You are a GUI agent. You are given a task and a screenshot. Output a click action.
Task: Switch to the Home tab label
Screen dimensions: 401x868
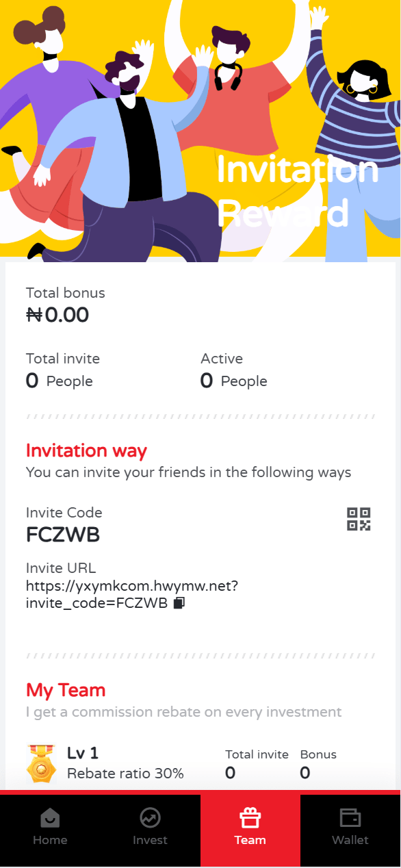(x=50, y=840)
